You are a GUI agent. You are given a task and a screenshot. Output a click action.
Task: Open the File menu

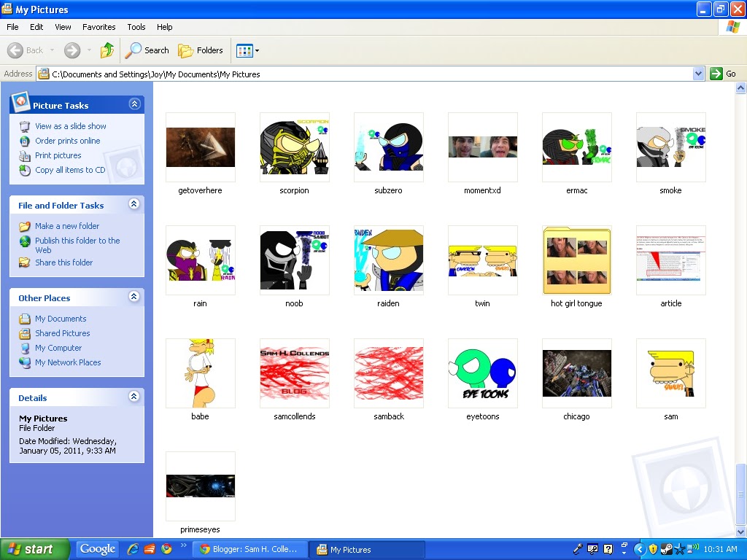[x=12, y=27]
